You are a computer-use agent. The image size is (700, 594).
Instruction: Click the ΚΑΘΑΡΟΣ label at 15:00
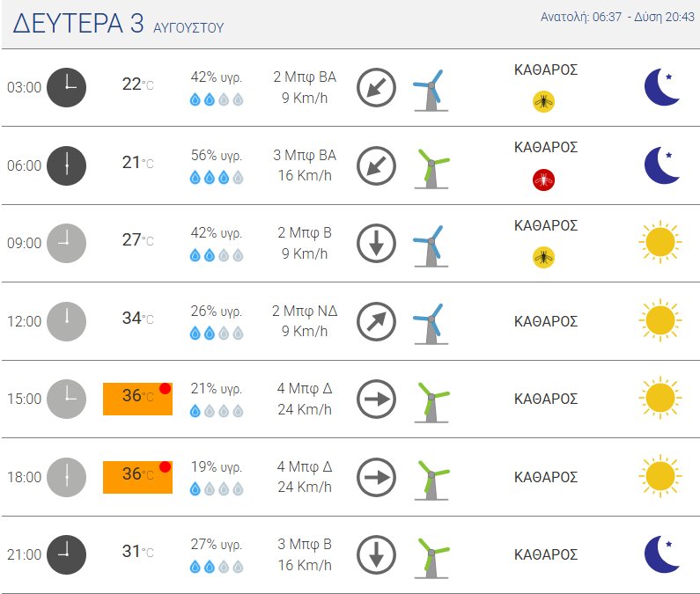546,399
